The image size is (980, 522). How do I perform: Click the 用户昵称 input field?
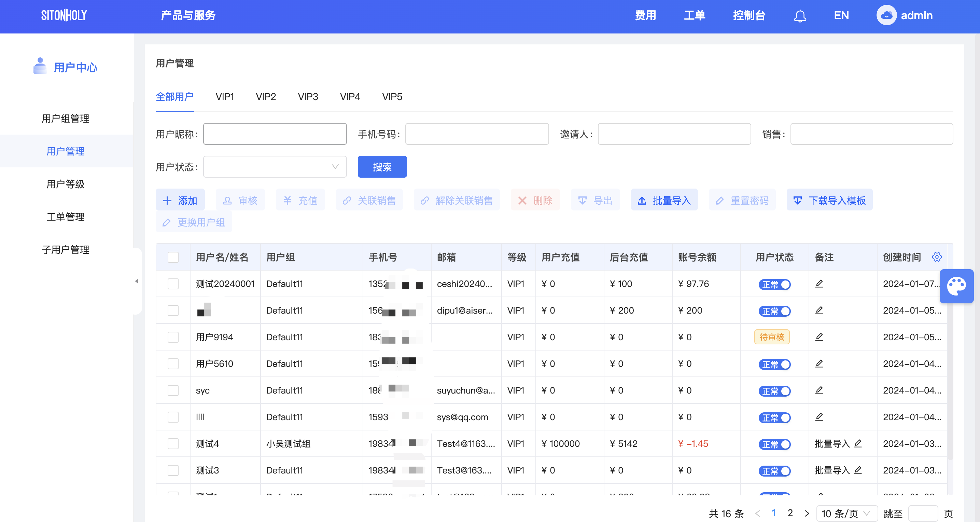coord(275,134)
